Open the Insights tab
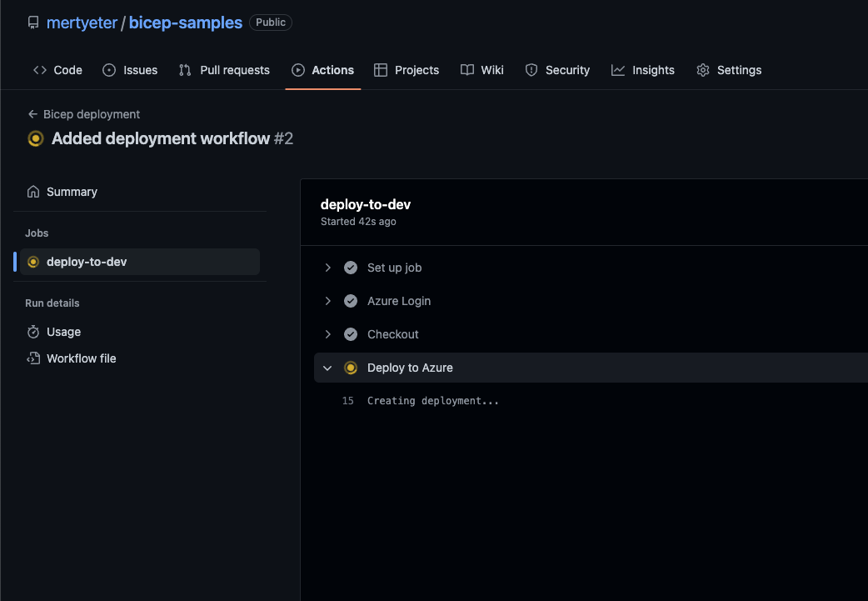The width and height of the screenshot is (868, 601). point(643,70)
